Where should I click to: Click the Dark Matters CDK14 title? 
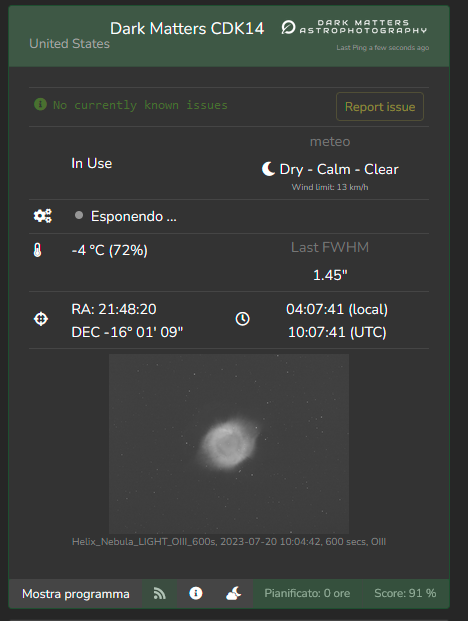[x=187, y=29]
